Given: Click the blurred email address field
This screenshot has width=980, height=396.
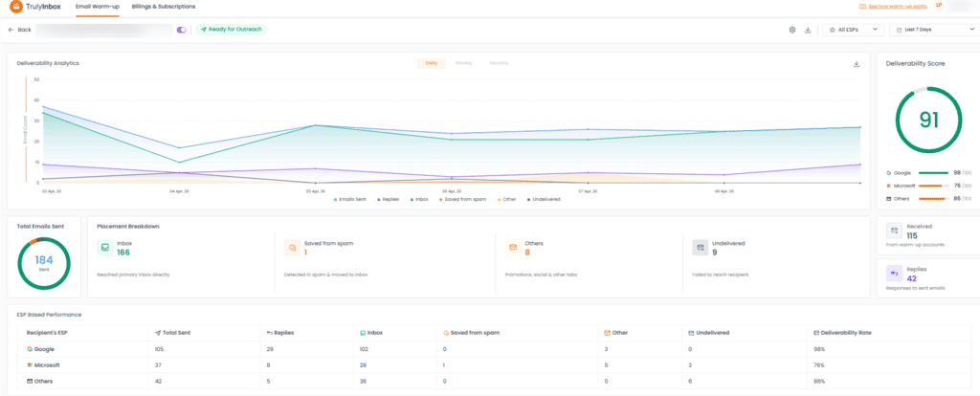Looking at the screenshot, I should click(x=103, y=30).
